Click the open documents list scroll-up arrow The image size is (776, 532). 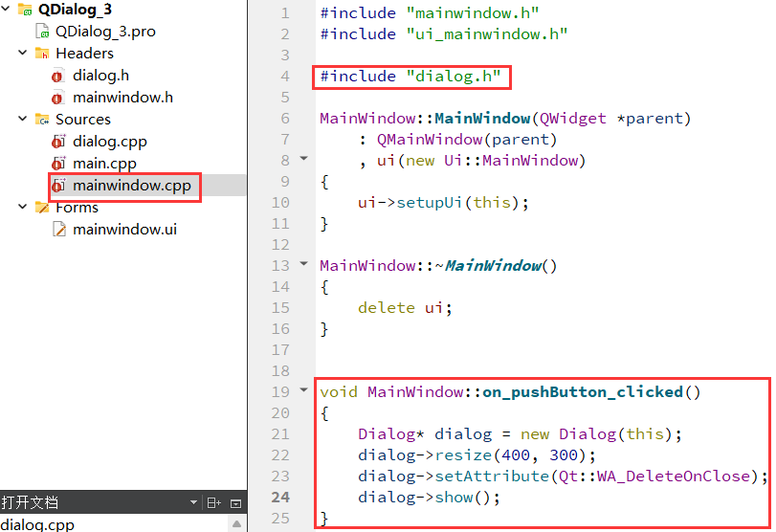(236, 523)
